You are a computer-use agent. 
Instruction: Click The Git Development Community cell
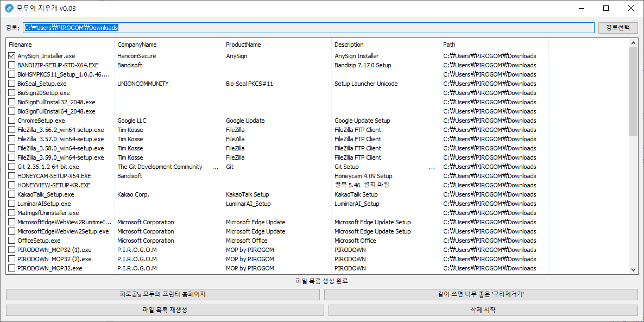point(160,167)
